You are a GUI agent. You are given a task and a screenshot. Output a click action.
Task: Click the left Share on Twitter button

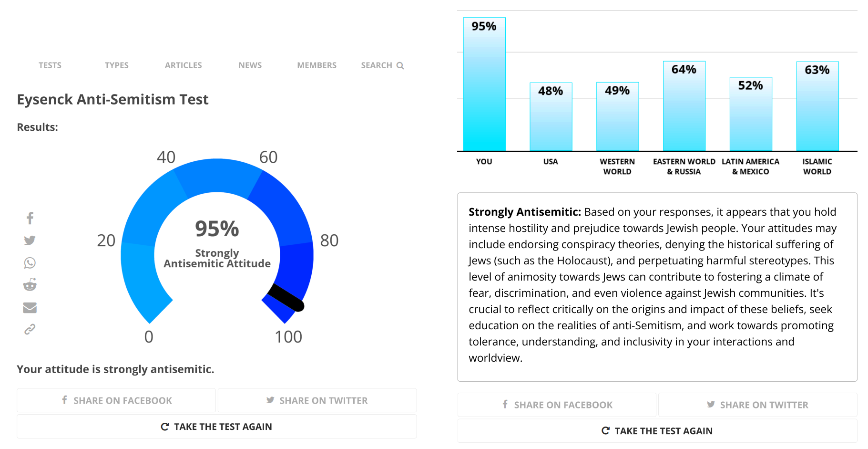point(317,400)
